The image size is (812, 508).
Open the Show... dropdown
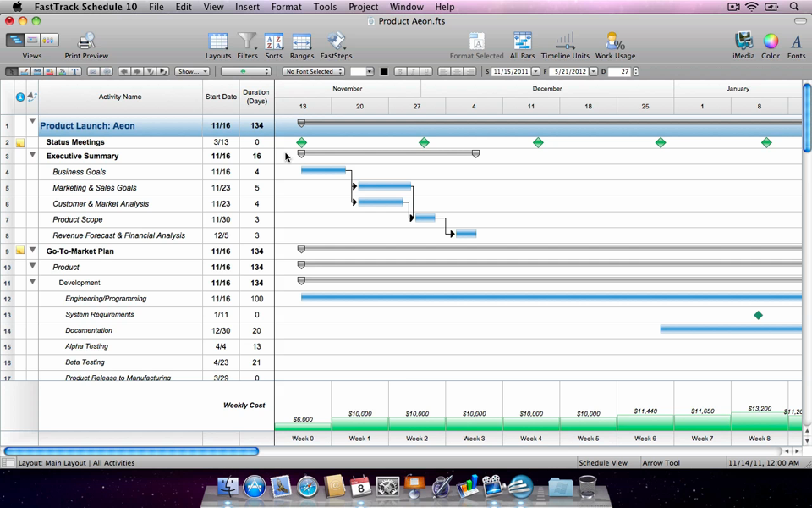192,71
